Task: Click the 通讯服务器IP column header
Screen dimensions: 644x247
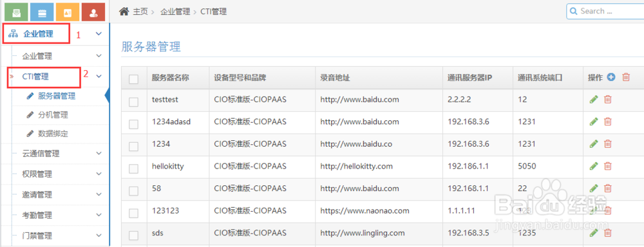Action: [x=470, y=78]
